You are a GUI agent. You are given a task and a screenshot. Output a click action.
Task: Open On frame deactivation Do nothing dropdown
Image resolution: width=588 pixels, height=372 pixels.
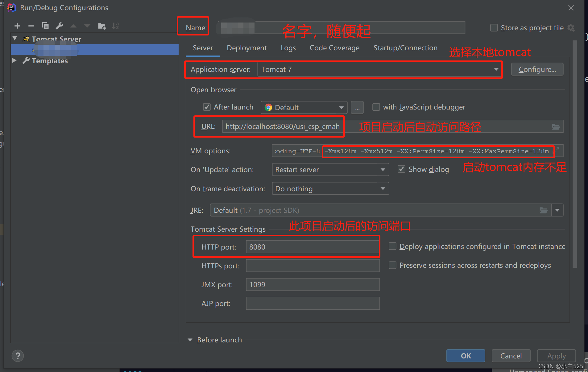tap(330, 188)
